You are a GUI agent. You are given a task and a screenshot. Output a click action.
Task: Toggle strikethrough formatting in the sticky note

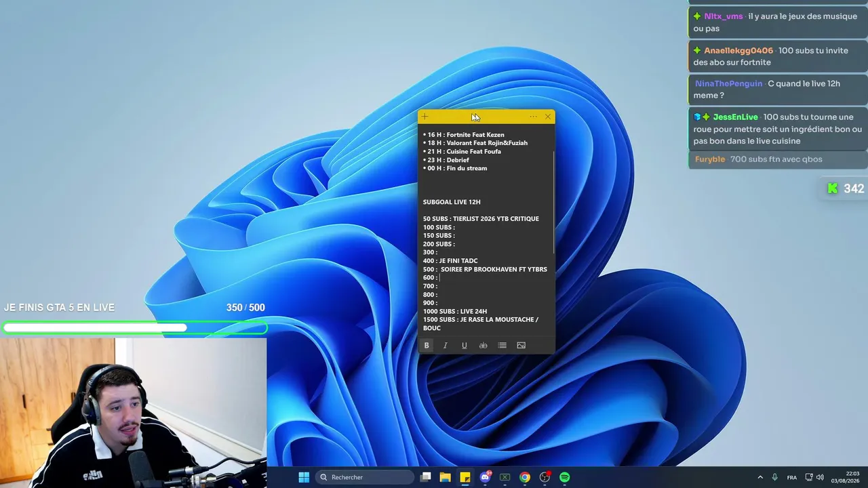[484, 346]
